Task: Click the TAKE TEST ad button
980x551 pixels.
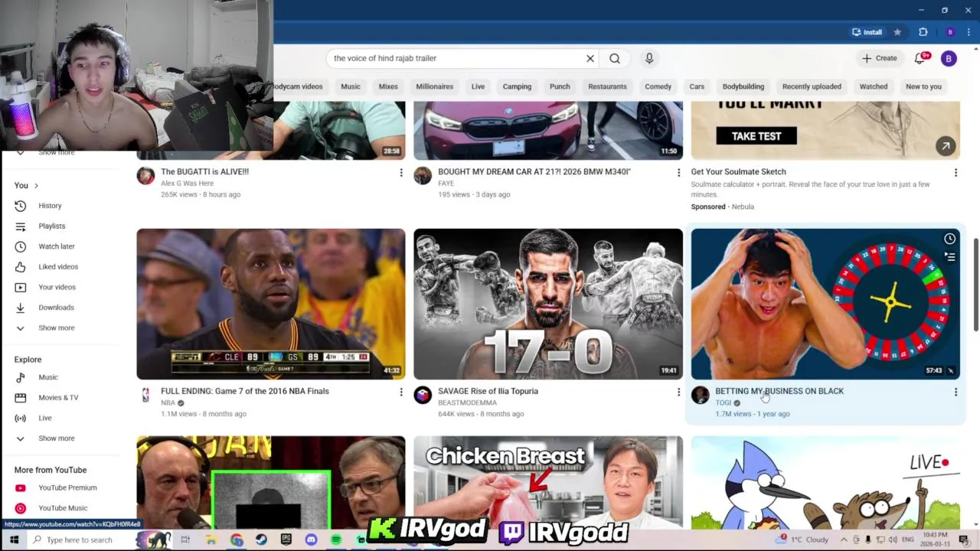Action: pyautogui.click(x=756, y=136)
